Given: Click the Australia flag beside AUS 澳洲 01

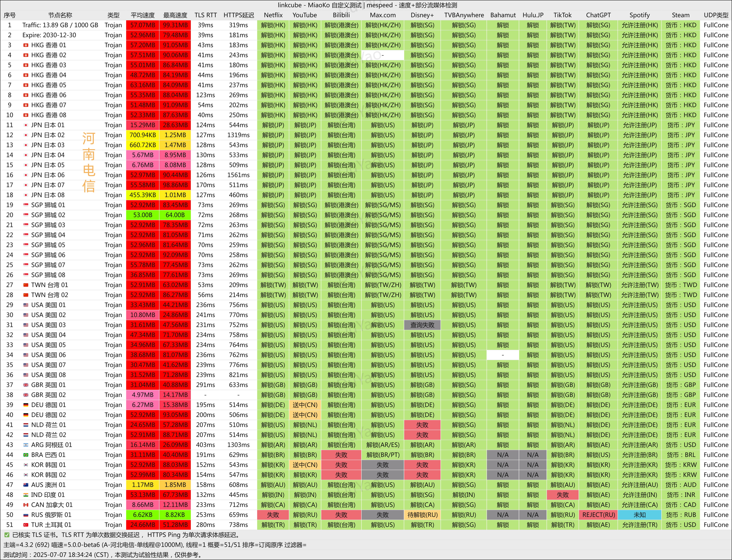Looking at the screenshot, I should coord(26,485).
